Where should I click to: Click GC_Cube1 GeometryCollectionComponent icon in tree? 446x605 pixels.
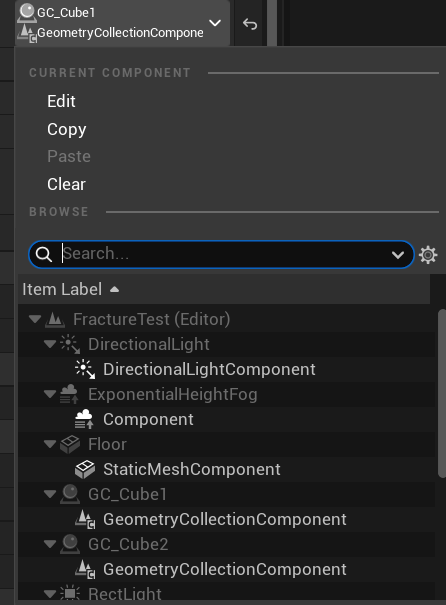pos(85,519)
